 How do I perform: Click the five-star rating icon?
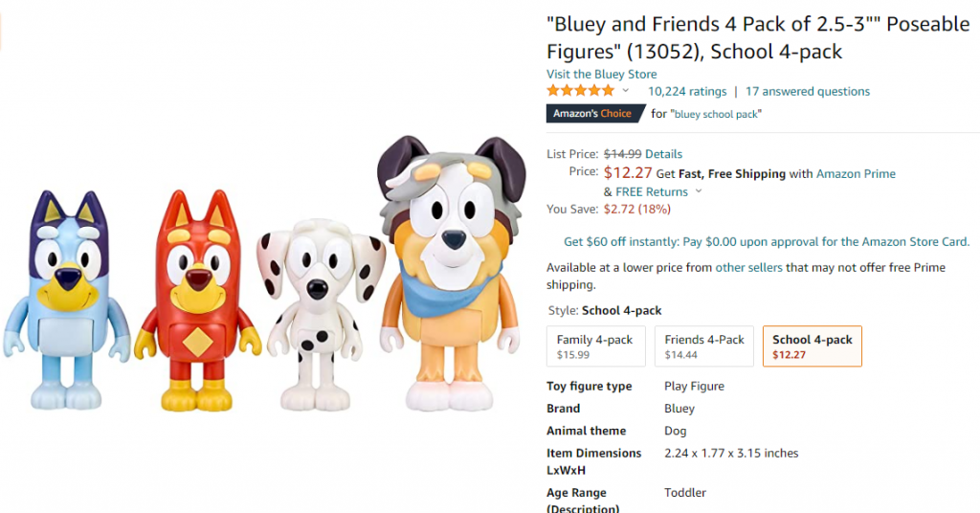pyautogui.click(x=581, y=91)
